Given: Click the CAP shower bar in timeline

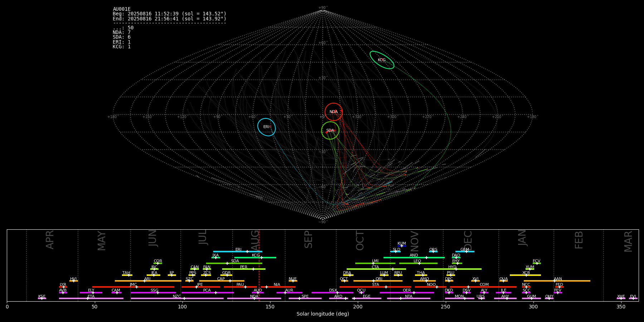Looking at the screenshot, I should [x=222, y=281].
